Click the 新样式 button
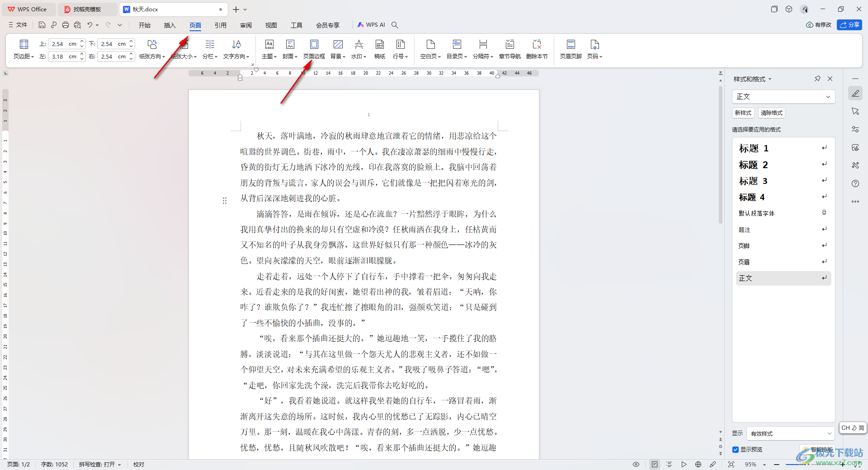The height and width of the screenshot is (470, 868). (x=743, y=113)
